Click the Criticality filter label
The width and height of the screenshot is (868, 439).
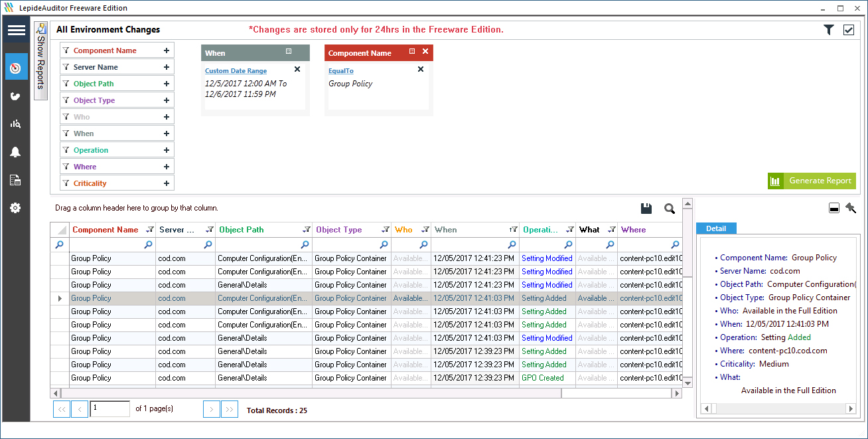click(90, 183)
